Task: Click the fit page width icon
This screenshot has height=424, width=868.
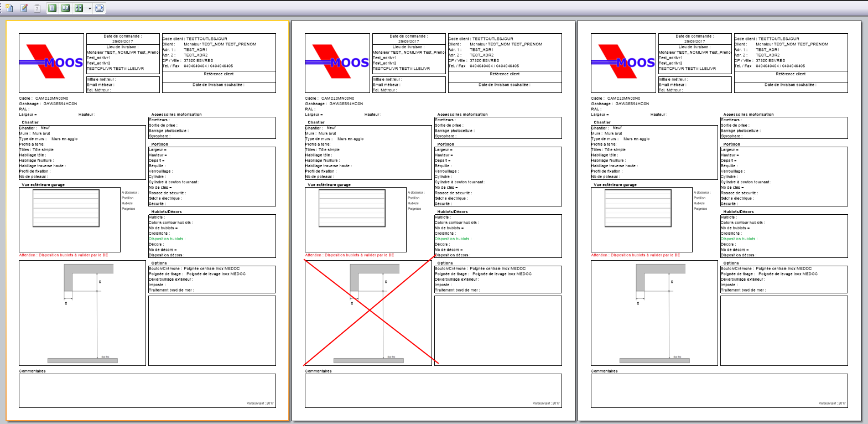Action: [99, 8]
